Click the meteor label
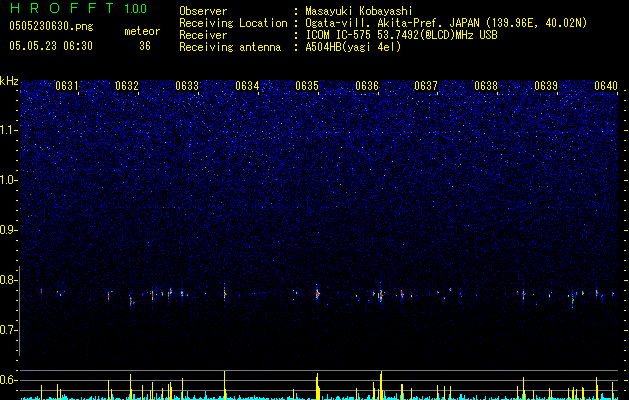Viewport: 629px width, 400px height. (142, 31)
